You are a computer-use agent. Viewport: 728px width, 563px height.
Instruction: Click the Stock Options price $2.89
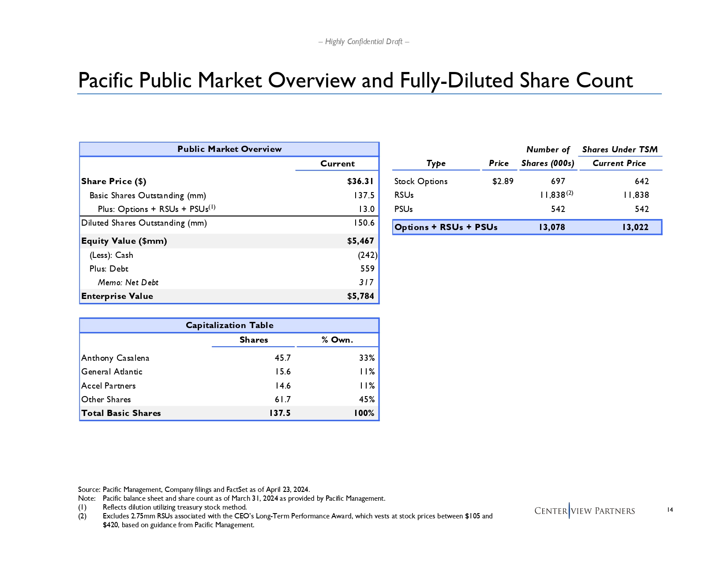[x=503, y=181]
